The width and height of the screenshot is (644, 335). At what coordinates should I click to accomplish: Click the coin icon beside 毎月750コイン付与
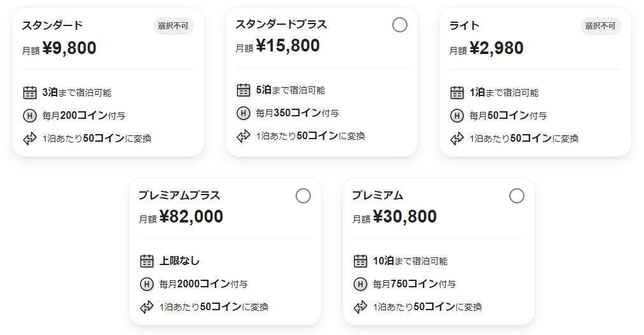[x=360, y=284]
